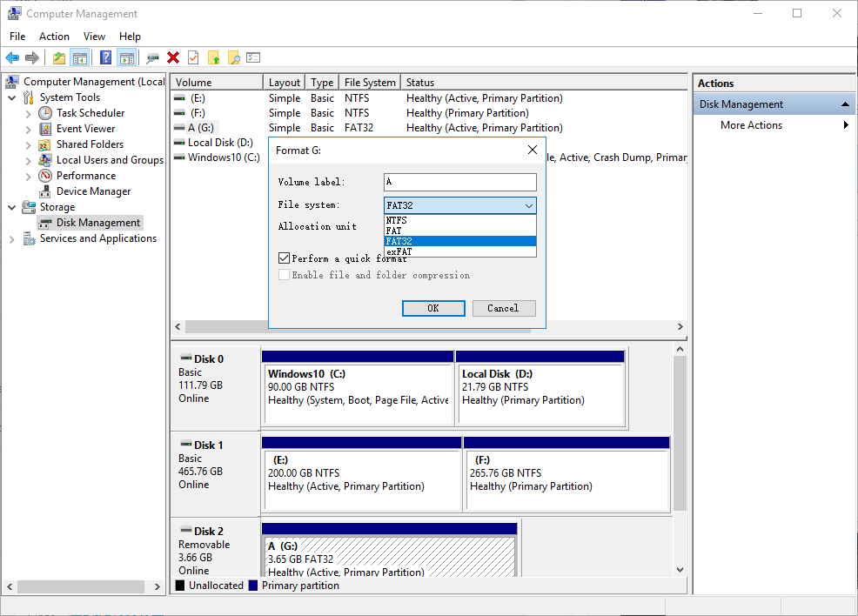Open the Action menu
Image resolution: width=858 pixels, height=616 pixels.
point(54,37)
